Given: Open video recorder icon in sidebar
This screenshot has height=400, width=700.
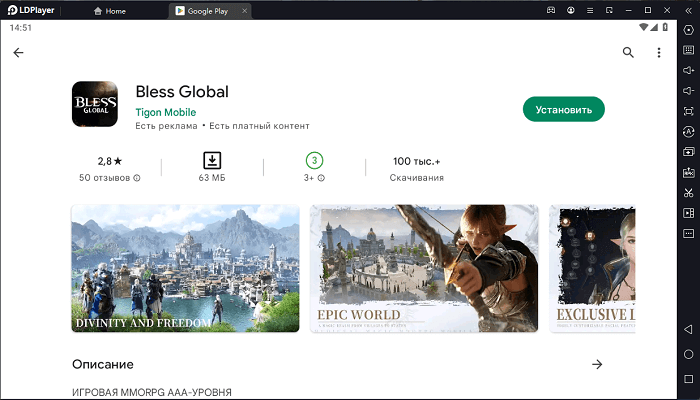Looking at the screenshot, I should (688, 213).
